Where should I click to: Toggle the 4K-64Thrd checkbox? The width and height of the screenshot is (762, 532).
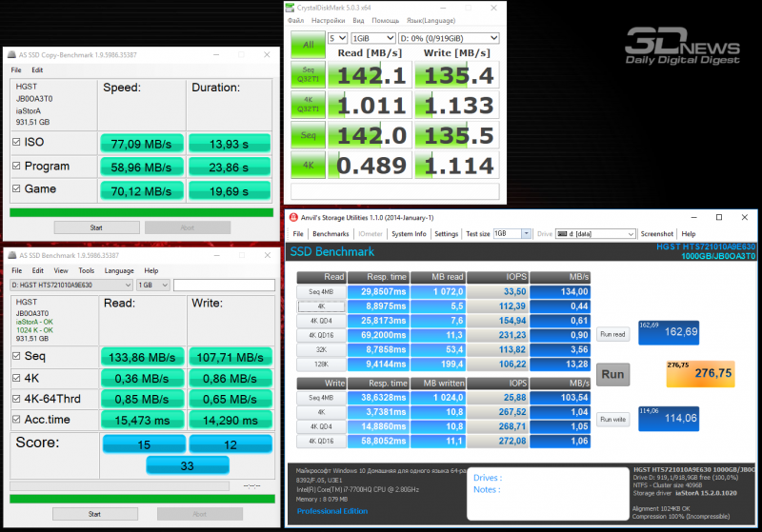(x=16, y=399)
